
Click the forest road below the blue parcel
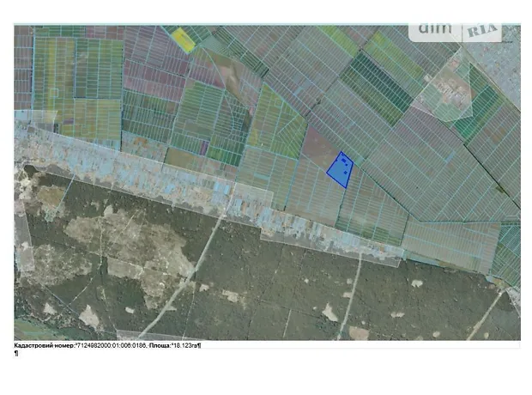pos(350,292)
